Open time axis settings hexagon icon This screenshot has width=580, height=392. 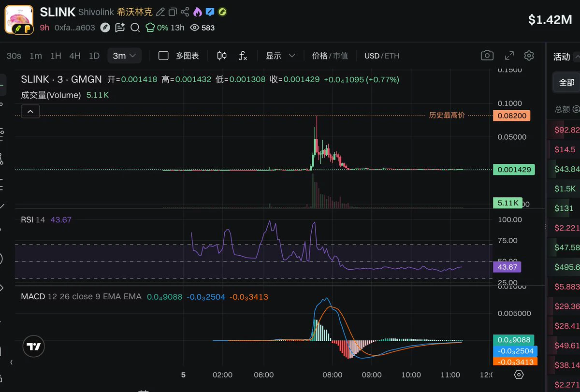[519, 375]
